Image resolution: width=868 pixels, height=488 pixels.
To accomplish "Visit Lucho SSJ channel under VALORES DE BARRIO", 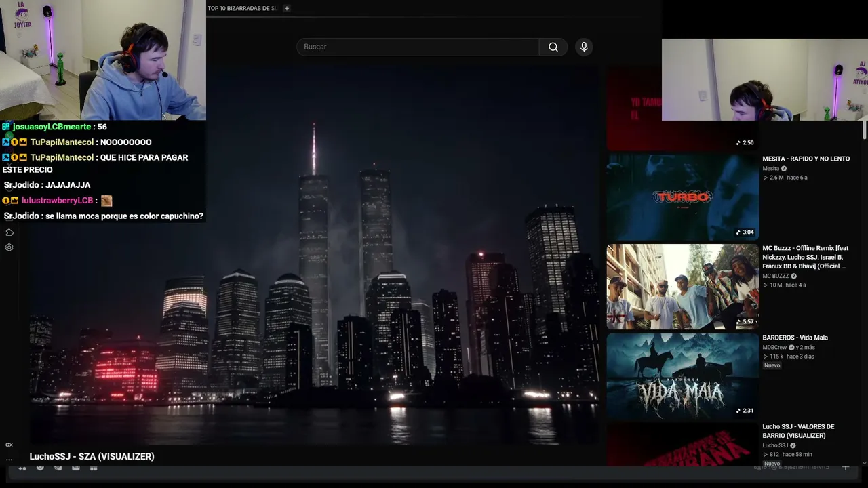I will pyautogui.click(x=775, y=445).
